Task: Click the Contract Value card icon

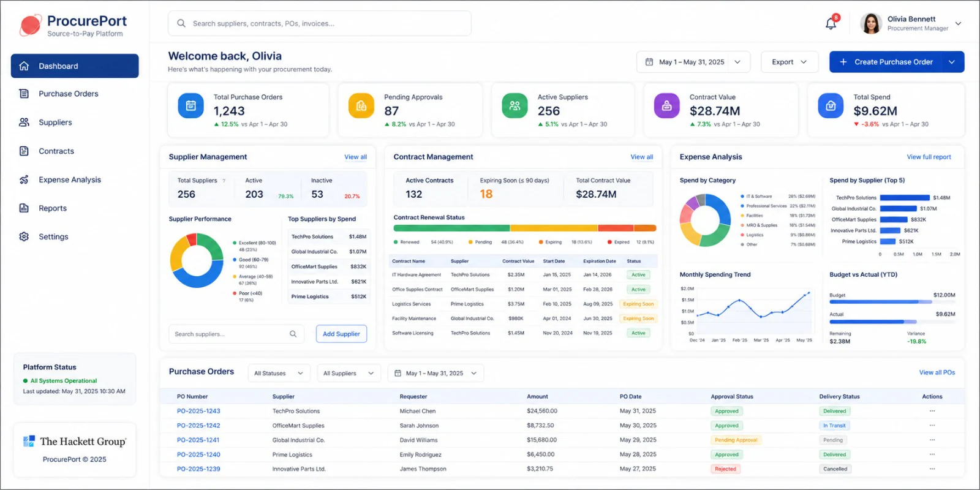Action: (x=666, y=105)
